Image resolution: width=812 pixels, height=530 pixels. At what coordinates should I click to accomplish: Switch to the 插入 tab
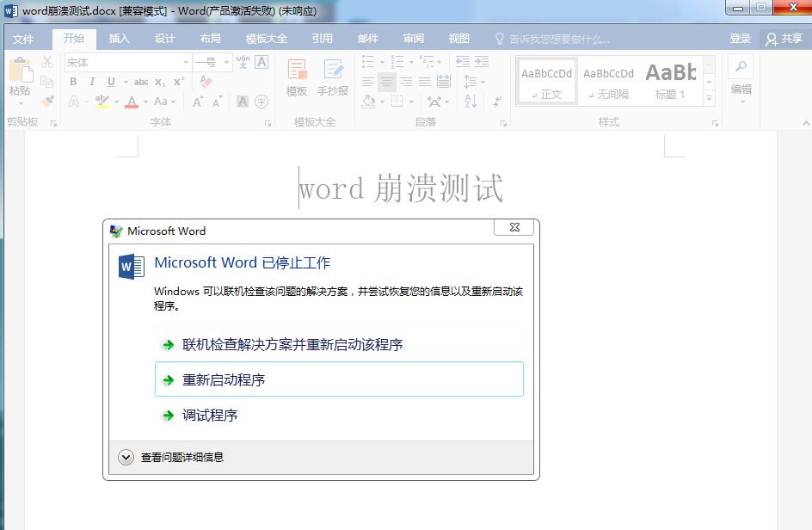119,39
